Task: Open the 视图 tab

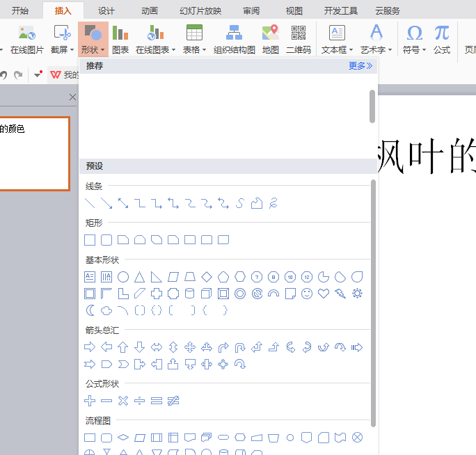Action: [x=294, y=11]
